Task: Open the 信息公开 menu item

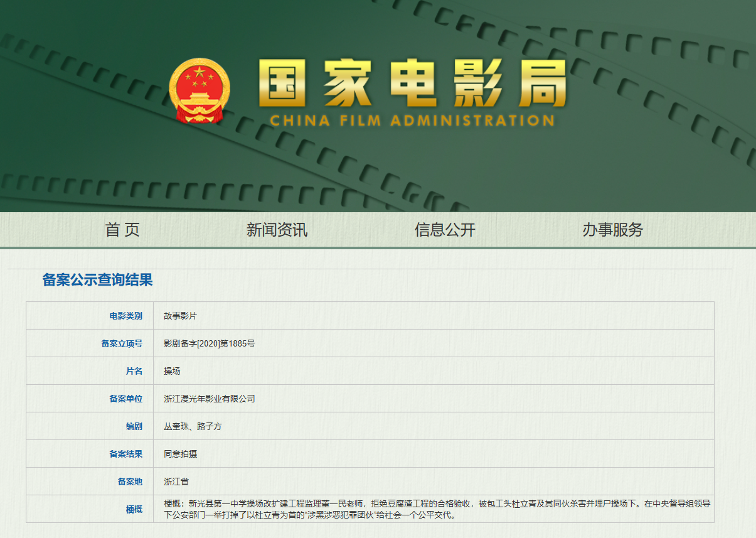Action: pyautogui.click(x=445, y=230)
